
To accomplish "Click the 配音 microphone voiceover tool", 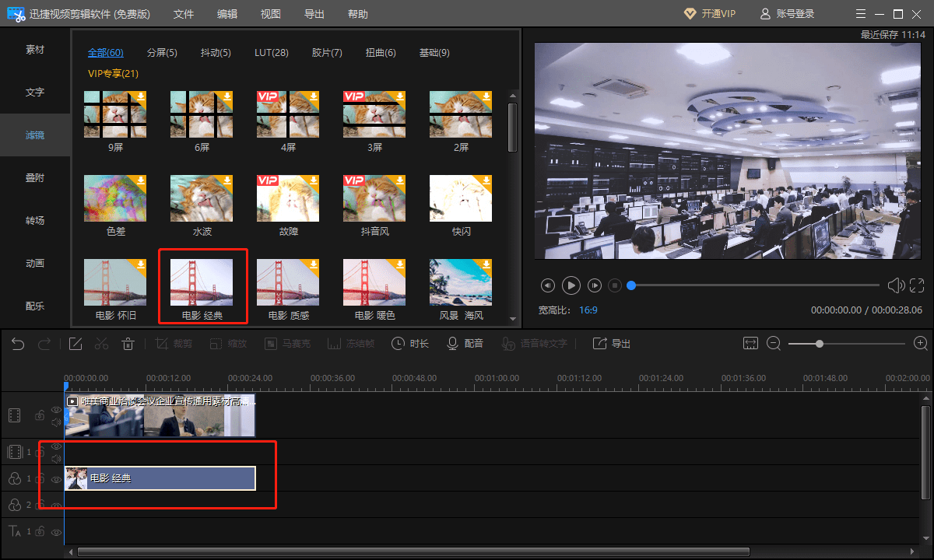I will click(465, 344).
